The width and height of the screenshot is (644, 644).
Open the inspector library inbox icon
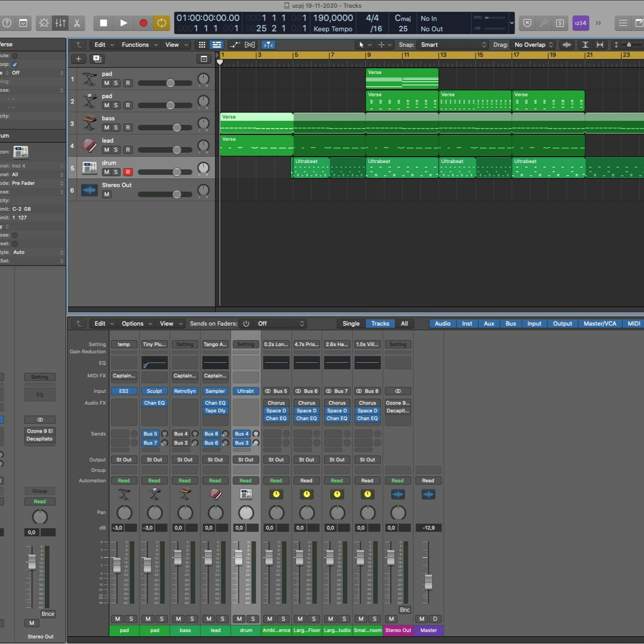click(x=23, y=23)
